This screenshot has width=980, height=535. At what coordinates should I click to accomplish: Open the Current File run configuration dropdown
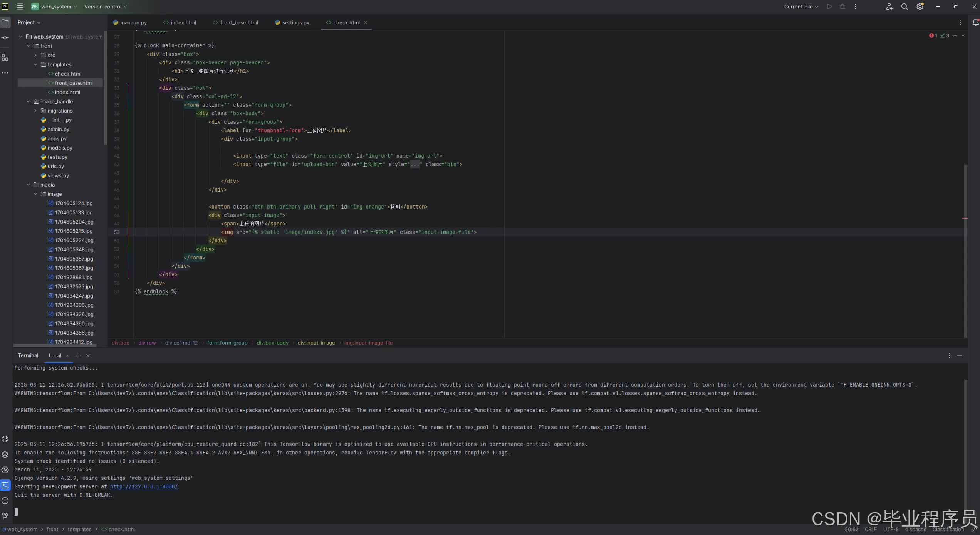click(801, 7)
